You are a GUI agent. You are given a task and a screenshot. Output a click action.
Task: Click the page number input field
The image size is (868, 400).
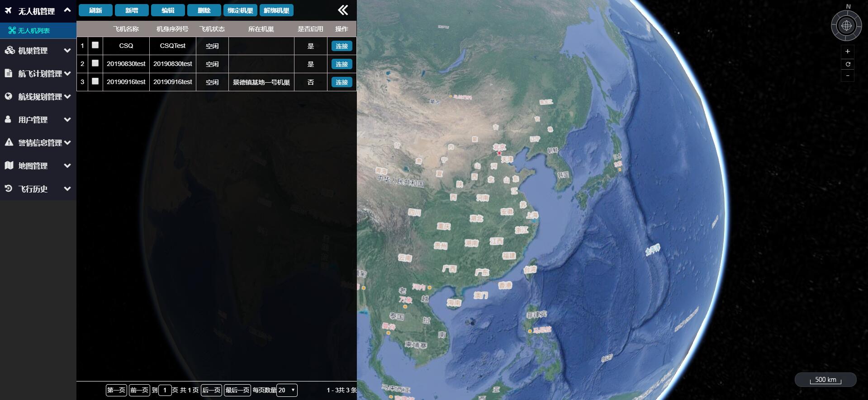pos(165,390)
